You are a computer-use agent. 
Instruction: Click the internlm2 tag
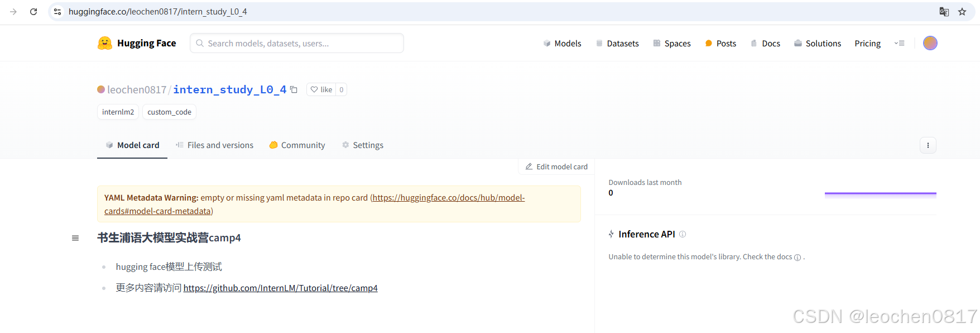pyautogui.click(x=118, y=112)
